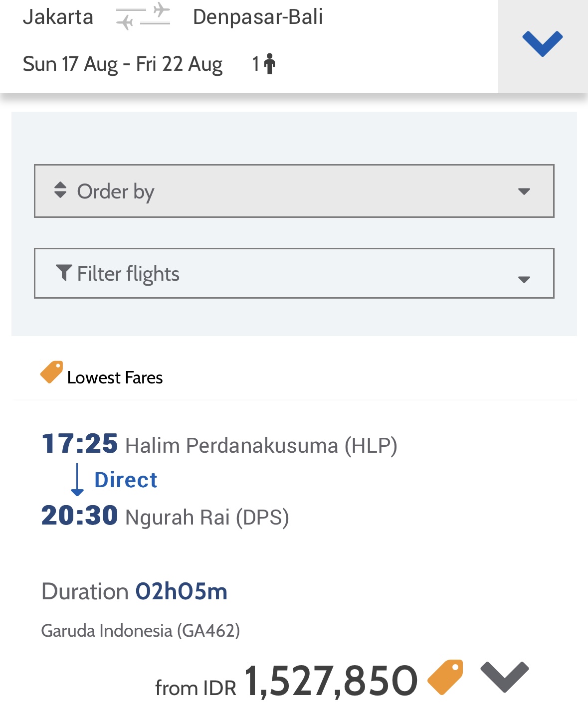Open the Filter flights dropdown
The width and height of the screenshot is (588, 714).
point(294,273)
